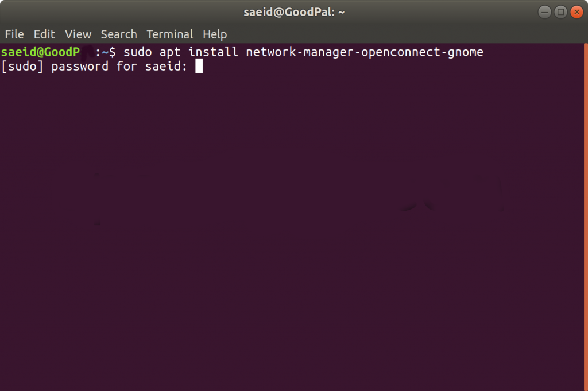Maximize the terminal window

click(x=561, y=11)
